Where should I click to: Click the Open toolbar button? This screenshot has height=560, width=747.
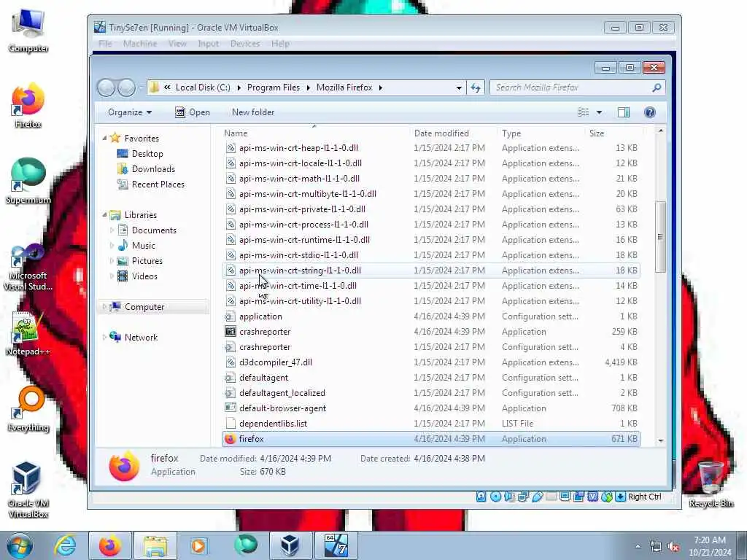click(x=193, y=112)
